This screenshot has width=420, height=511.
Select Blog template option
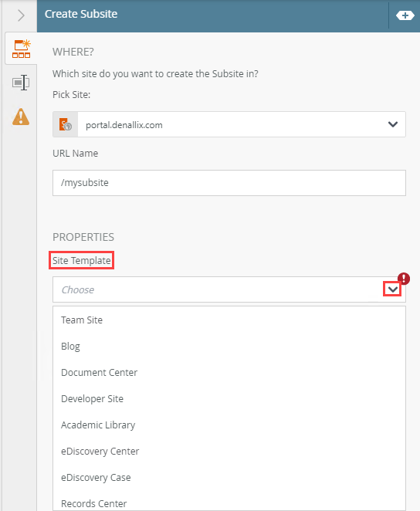[x=229, y=346]
